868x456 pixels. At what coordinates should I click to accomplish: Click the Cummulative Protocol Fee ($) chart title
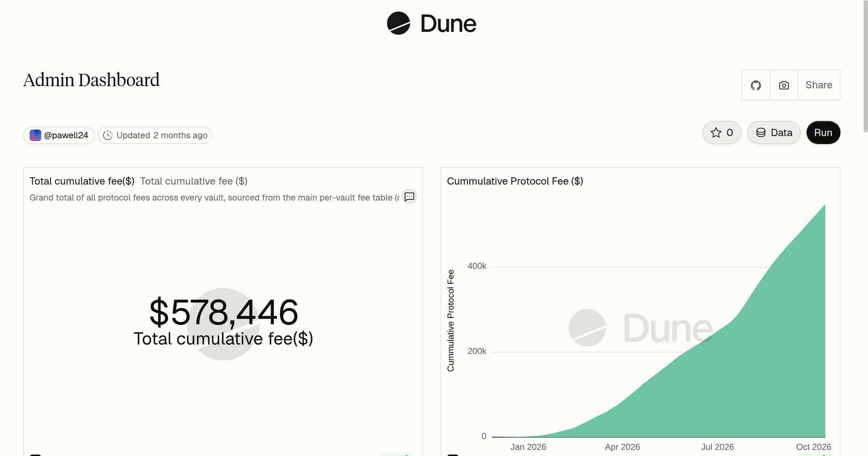pyautogui.click(x=515, y=181)
